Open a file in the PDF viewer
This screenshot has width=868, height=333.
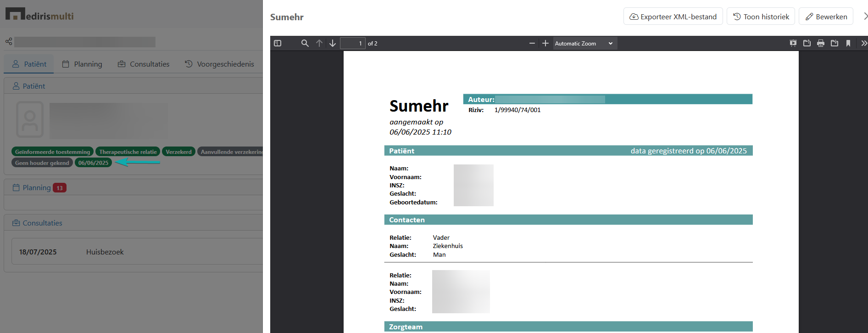click(x=807, y=43)
